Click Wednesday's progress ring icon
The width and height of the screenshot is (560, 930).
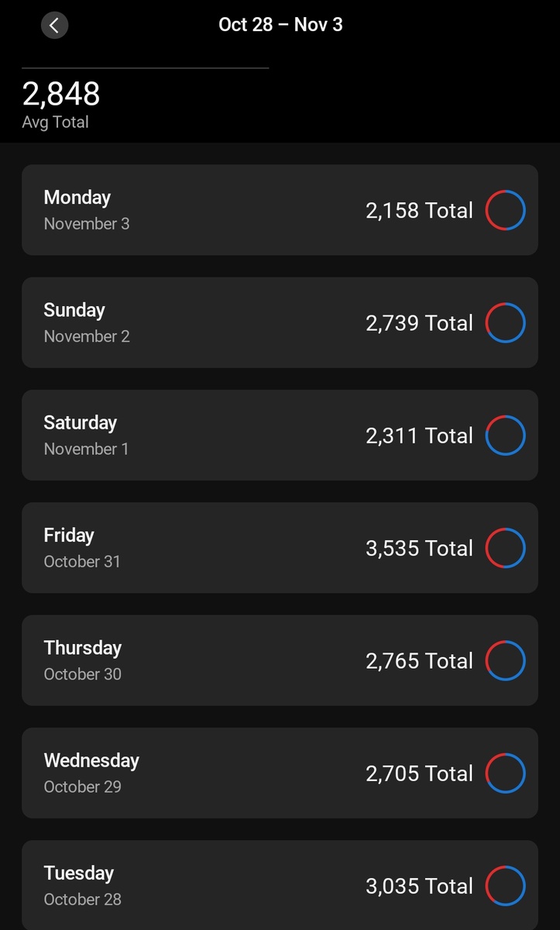point(505,773)
